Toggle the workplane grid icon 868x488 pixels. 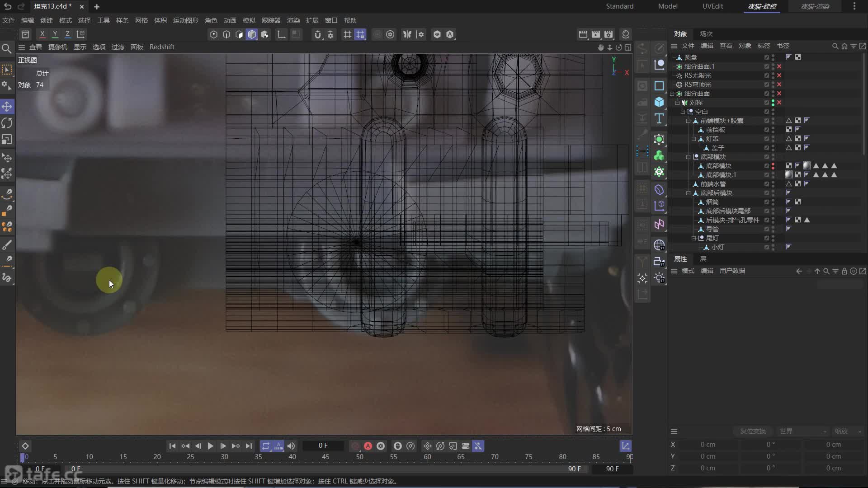click(x=348, y=34)
